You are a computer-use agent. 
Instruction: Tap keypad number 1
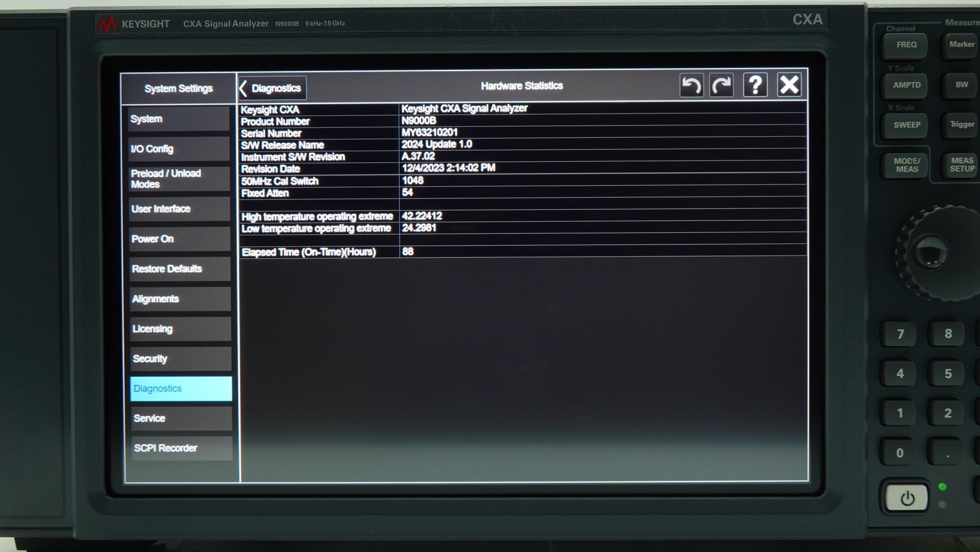click(900, 414)
